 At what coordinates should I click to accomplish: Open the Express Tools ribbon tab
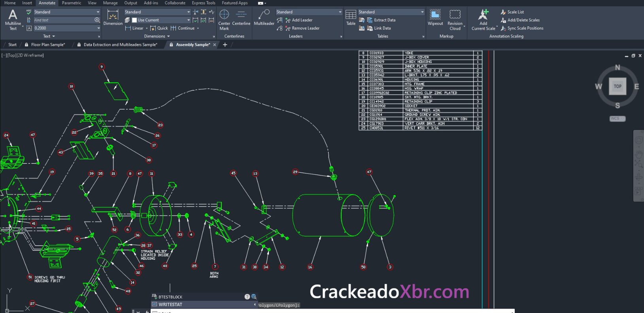pyautogui.click(x=204, y=3)
